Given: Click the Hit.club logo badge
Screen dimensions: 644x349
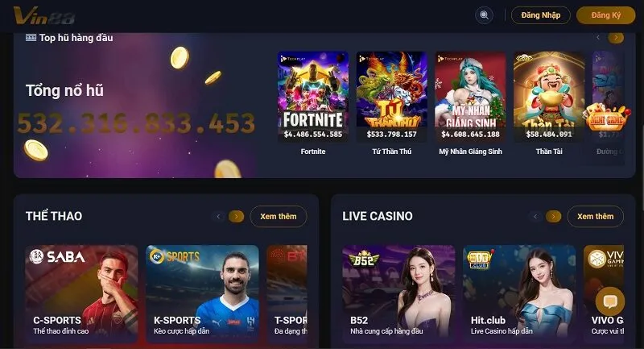Looking at the screenshot, I should pyautogui.click(x=480, y=260).
